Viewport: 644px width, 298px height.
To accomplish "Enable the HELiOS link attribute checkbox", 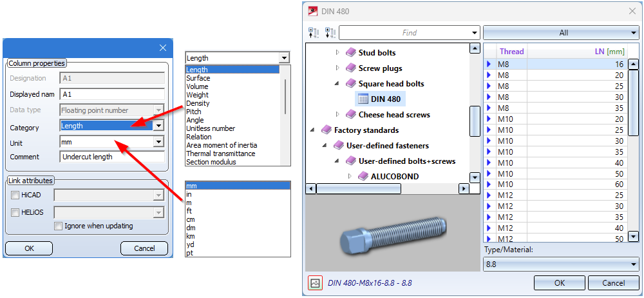I will [15, 212].
